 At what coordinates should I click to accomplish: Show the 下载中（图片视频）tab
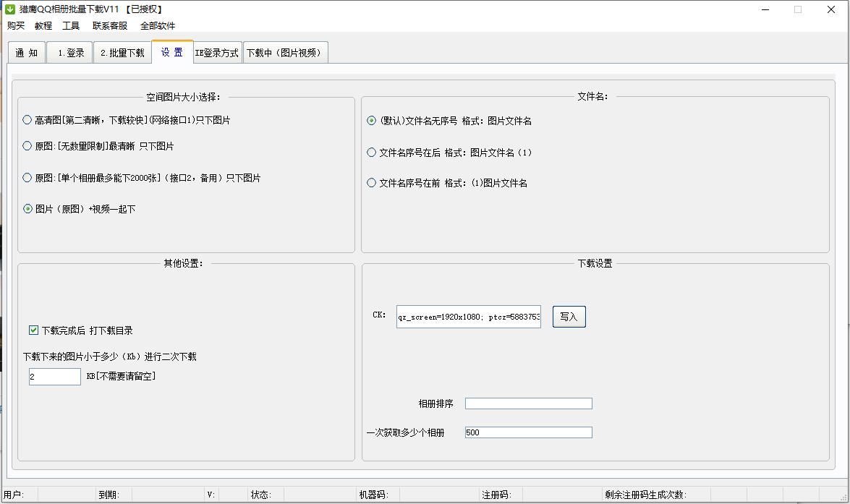pyautogui.click(x=285, y=53)
